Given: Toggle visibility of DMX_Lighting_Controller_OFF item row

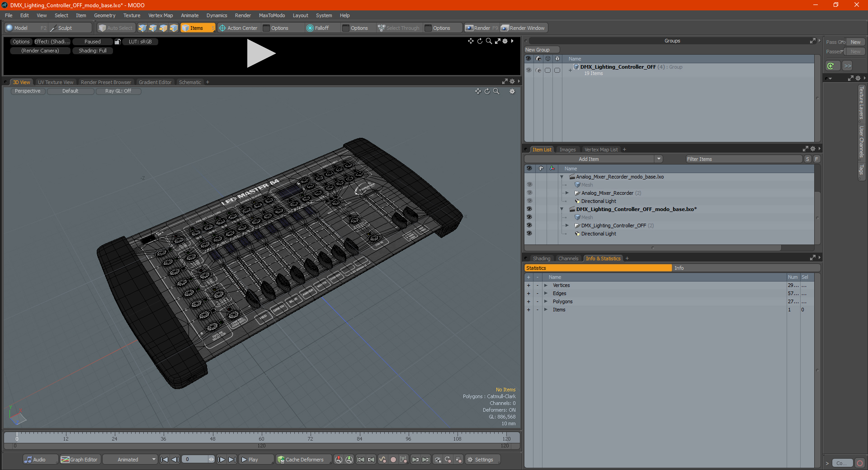Looking at the screenshot, I should [x=529, y=226].
